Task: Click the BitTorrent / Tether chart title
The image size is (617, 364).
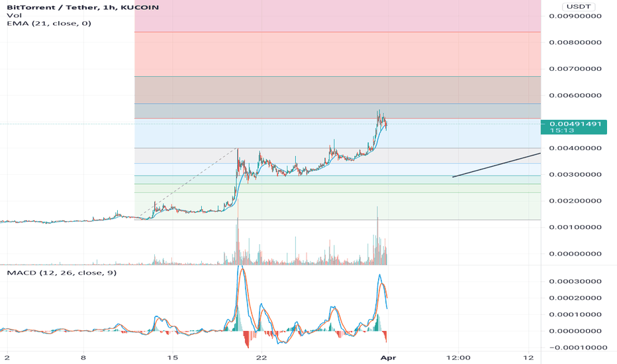Action: 83,7
